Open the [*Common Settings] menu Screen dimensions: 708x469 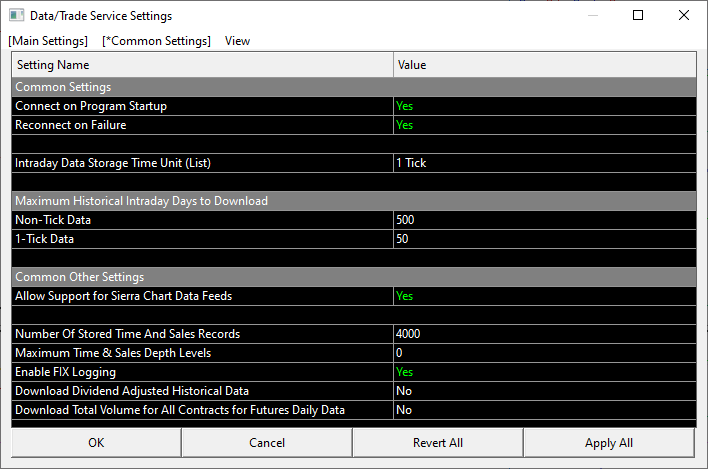pyautogui.click(x=156, y=41)
